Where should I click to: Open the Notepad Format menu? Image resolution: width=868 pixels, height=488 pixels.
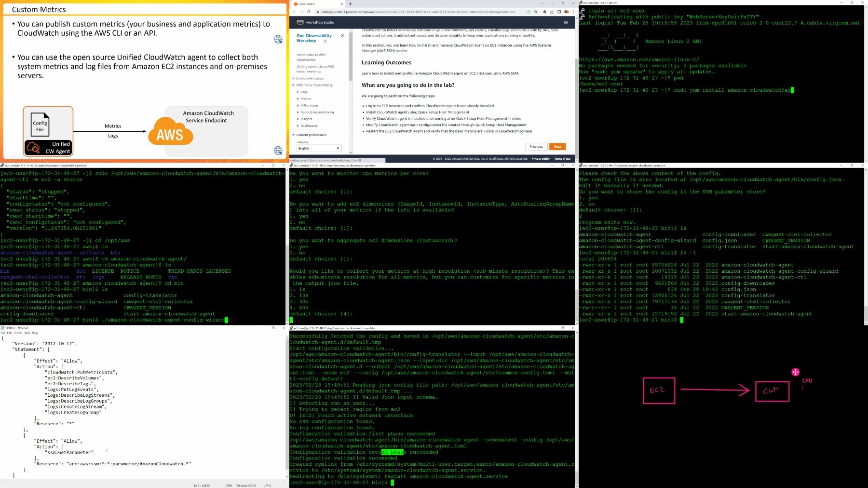[x=18, y=333]
